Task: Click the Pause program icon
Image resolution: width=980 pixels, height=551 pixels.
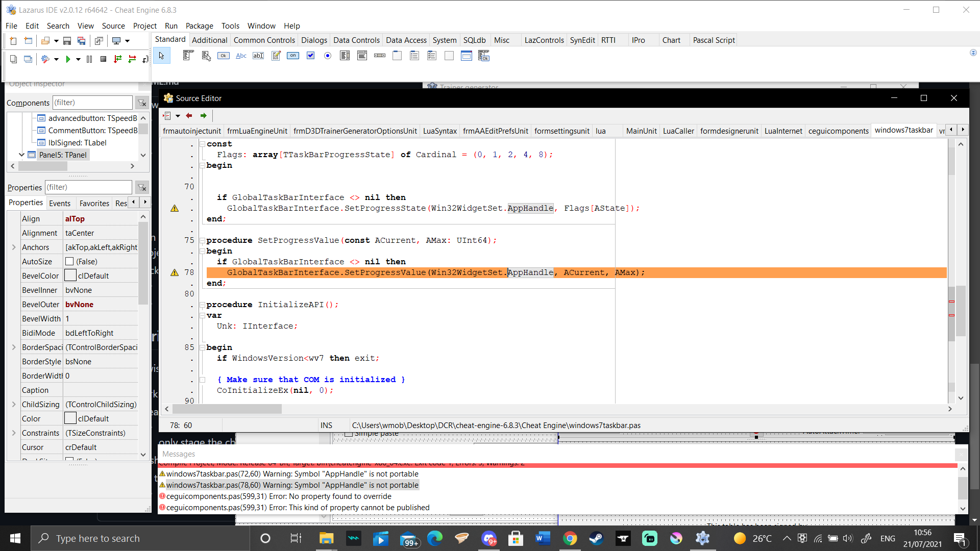Action: (x=89, y=59)
